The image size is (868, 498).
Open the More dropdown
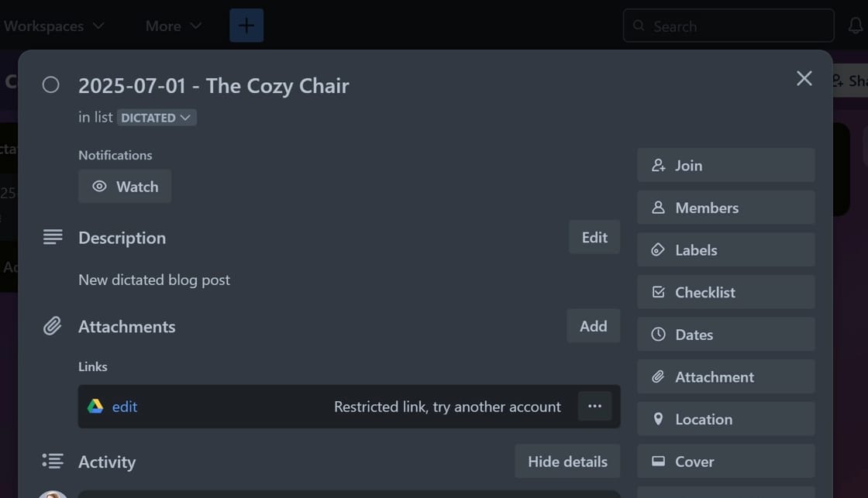tap(171, 26)
